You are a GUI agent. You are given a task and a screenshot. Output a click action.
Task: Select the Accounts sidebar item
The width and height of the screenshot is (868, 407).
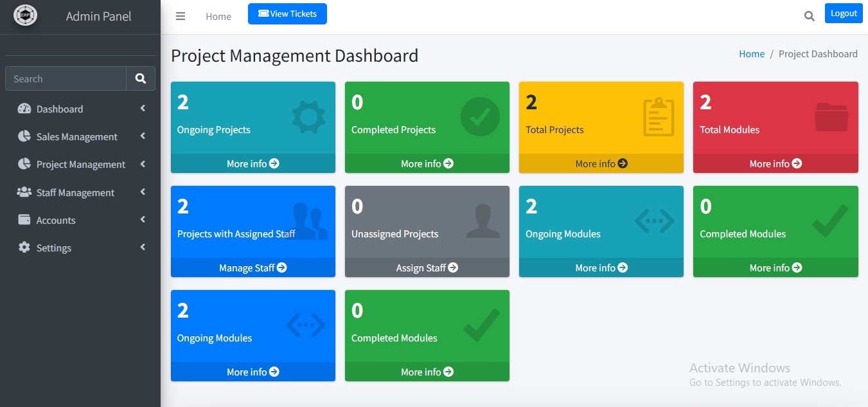pyautogui.click(x=55, y=220)
